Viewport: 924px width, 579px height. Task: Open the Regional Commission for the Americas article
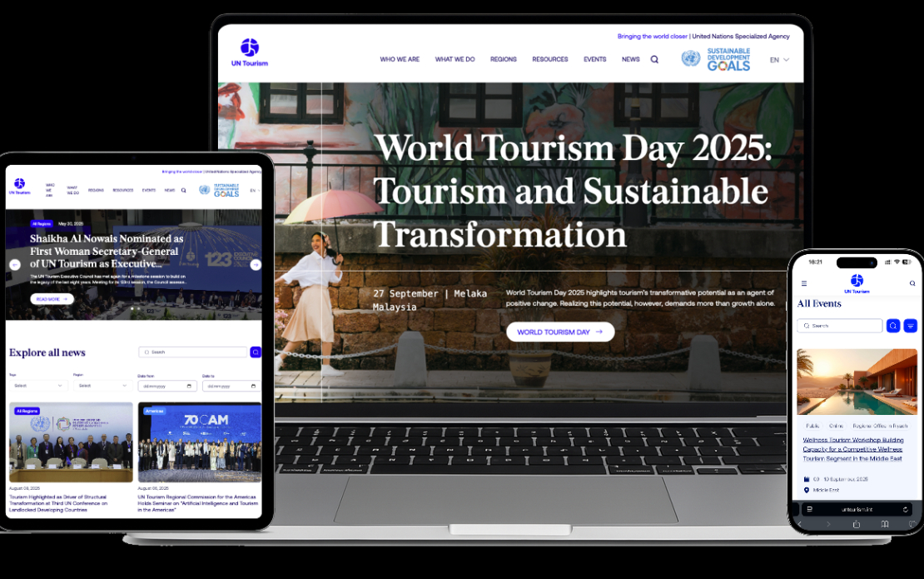click(198, 503)
